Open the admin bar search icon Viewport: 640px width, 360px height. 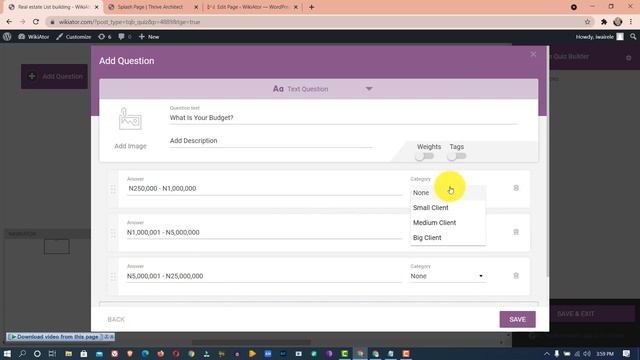point(633,36)
